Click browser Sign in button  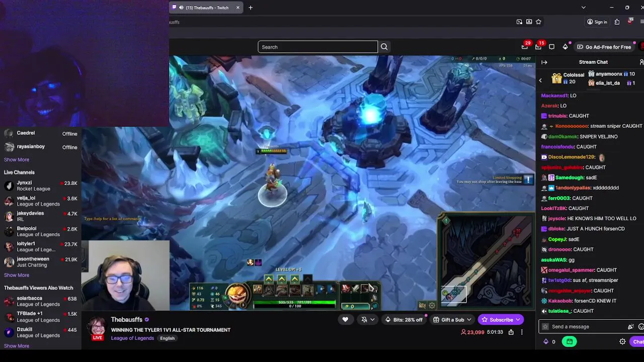point(597,22)
